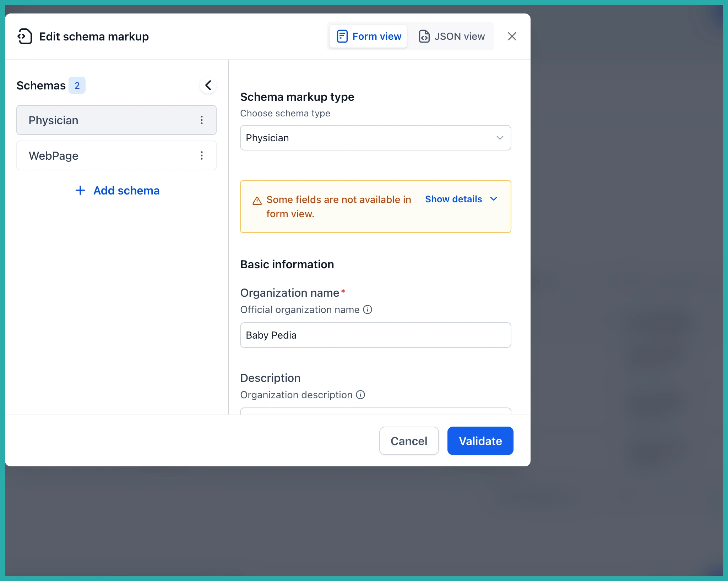
Task: Click the warning triangle icon
Action: (257, 201)
